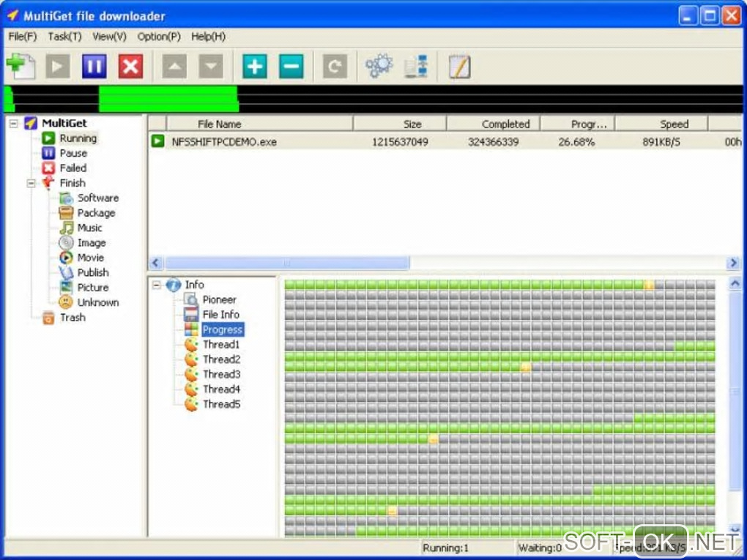Select Thread2 in the Info tree
The width and height of the screenshot is (747, 560).
coord(221,359)
